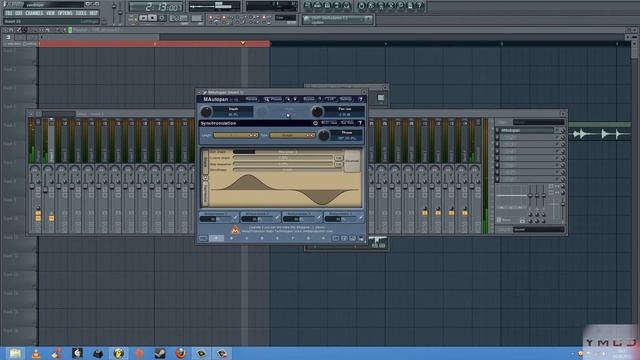Click the playhead marker on the playlist timeline
This screenshot has height=360, width=640.
pos(243,43)
